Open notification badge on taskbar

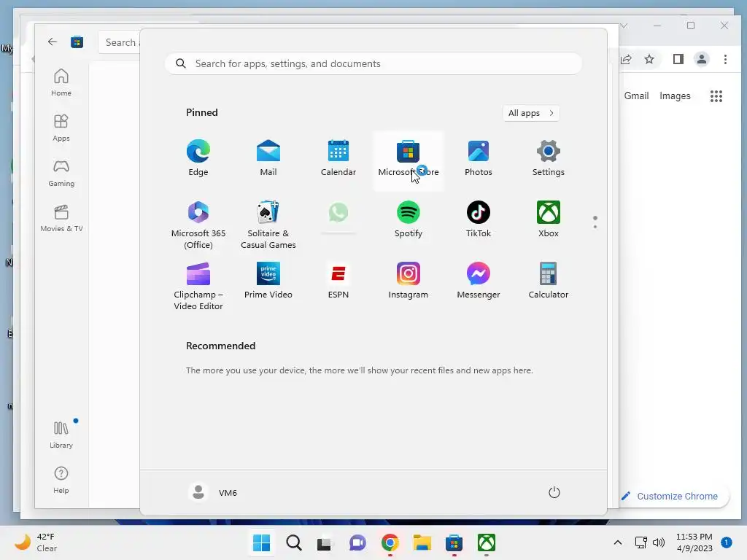[726, 542]
